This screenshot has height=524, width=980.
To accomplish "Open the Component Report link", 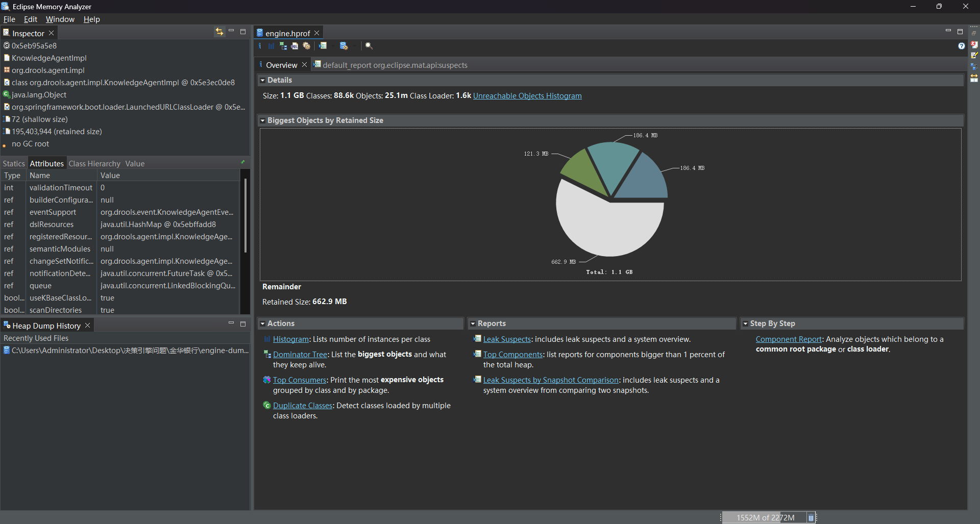I will point(789,339).
